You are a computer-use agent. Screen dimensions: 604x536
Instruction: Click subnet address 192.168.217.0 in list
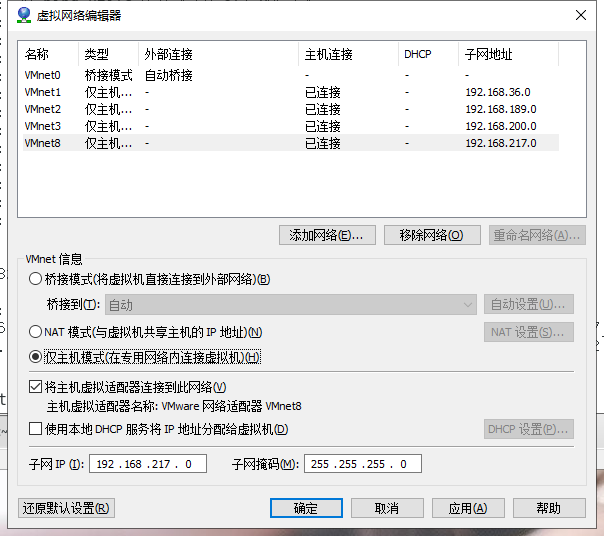[x=501, y=143]
